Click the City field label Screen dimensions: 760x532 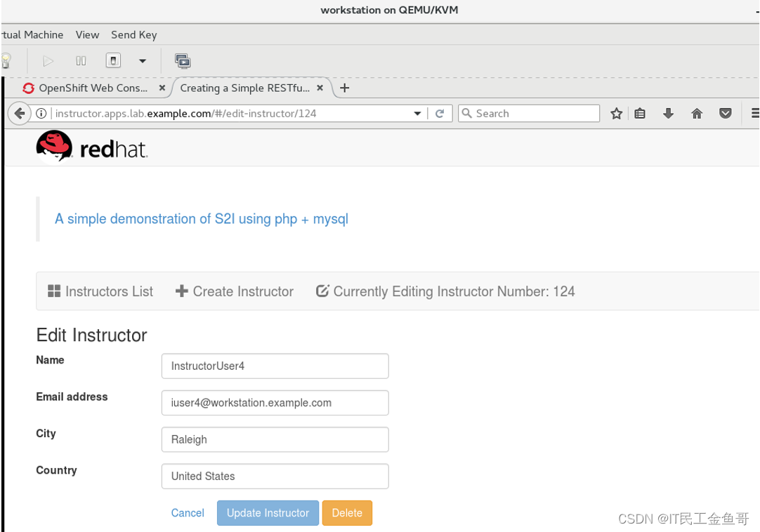pyautogui.click(x=46, y=434)
